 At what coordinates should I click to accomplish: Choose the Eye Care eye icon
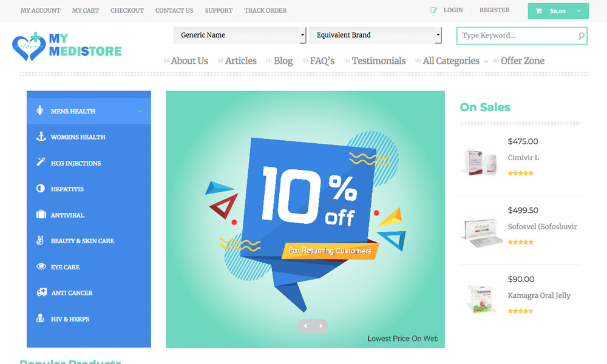click(41, 266)
